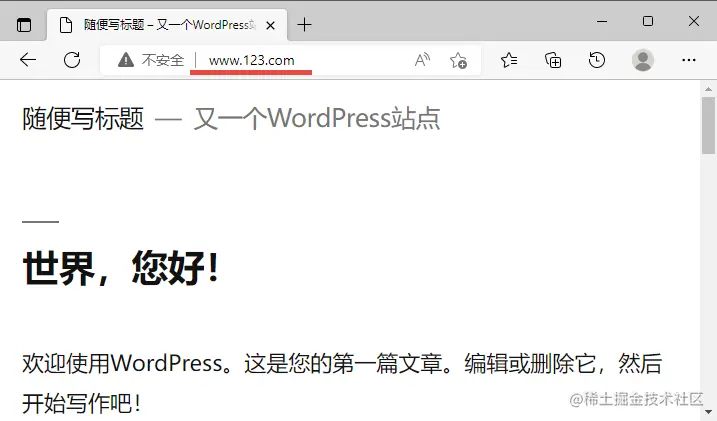The width and height of the screenshot is (717, 421).
Task: Close the 随便写标题 browser tab
Action: (270, 26)
